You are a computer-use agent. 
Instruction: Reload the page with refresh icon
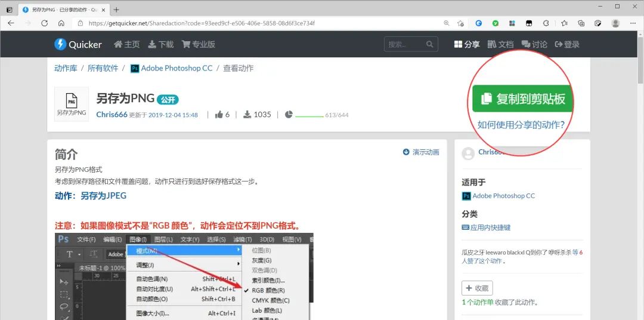pos(44,23)
